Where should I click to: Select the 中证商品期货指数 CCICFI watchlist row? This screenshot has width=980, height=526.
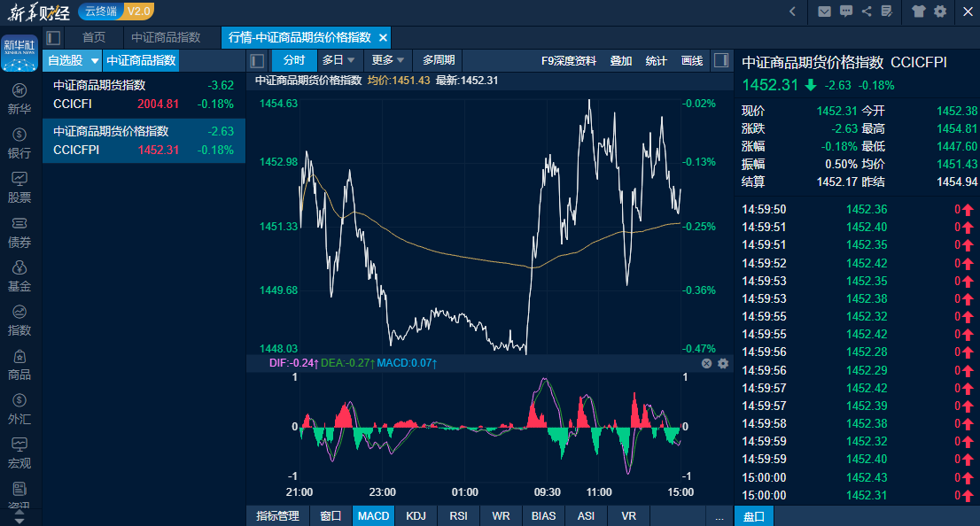point(144,94)
